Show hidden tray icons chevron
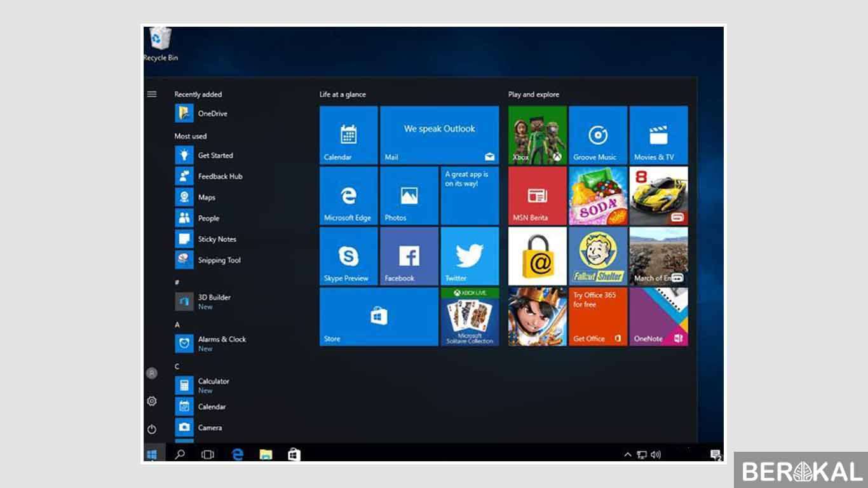 (628, 454)
